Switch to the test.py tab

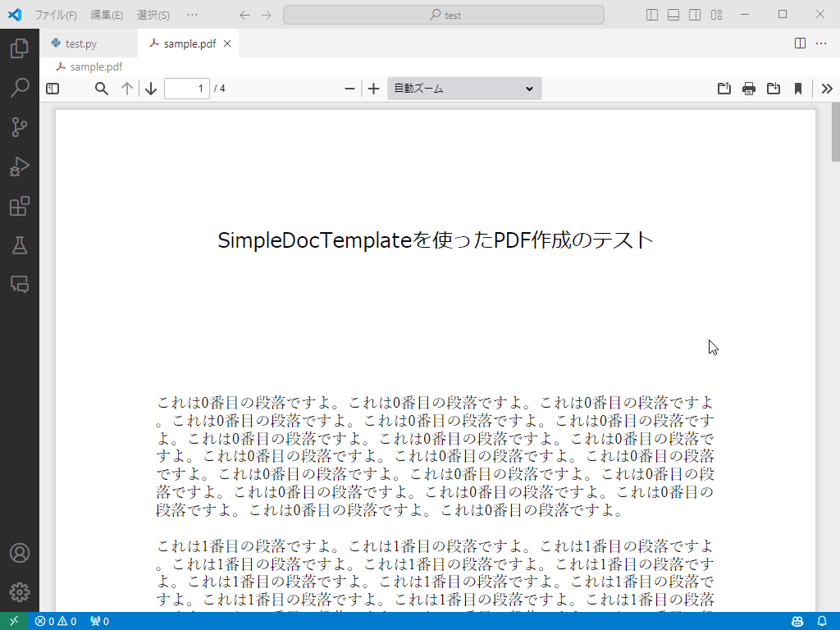tap(80, 43)
